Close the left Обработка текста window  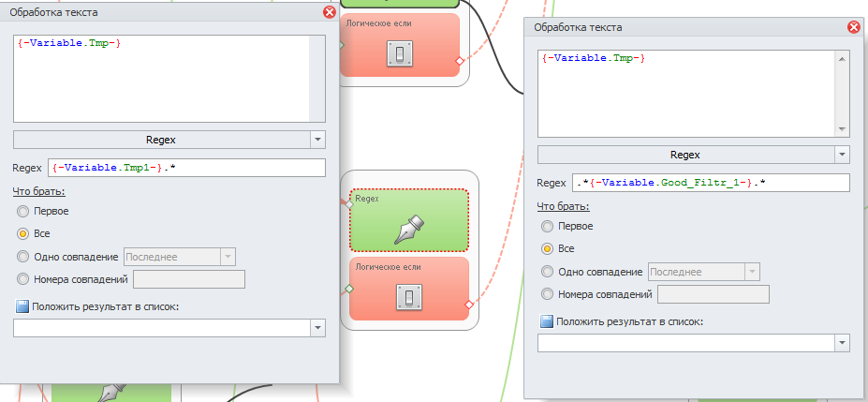330,12
